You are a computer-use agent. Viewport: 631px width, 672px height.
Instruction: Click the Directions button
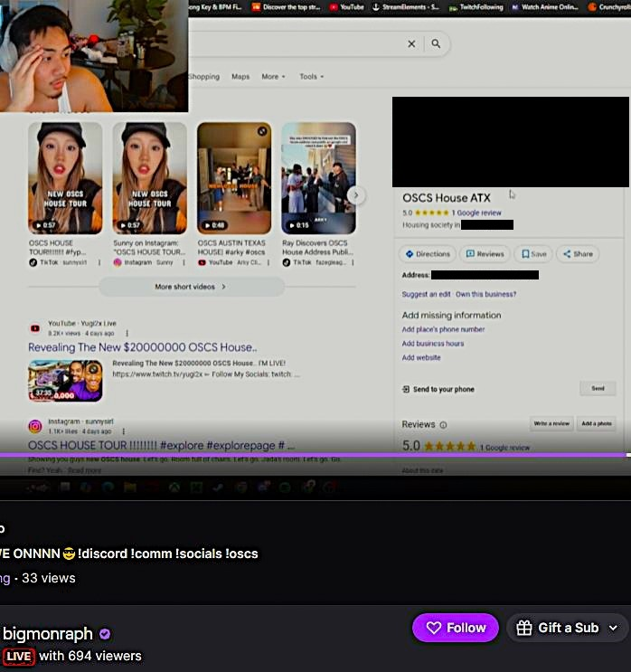pos(428,254)
